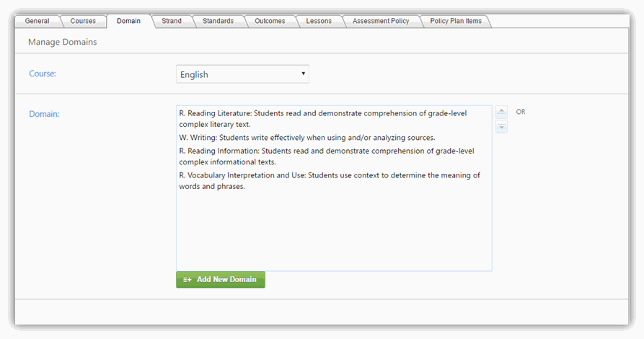Viewport: 644px width, 339px height.
Task: Select R. Vocabulary Interpretation and Use domain
Action: [x=329, y=181]
